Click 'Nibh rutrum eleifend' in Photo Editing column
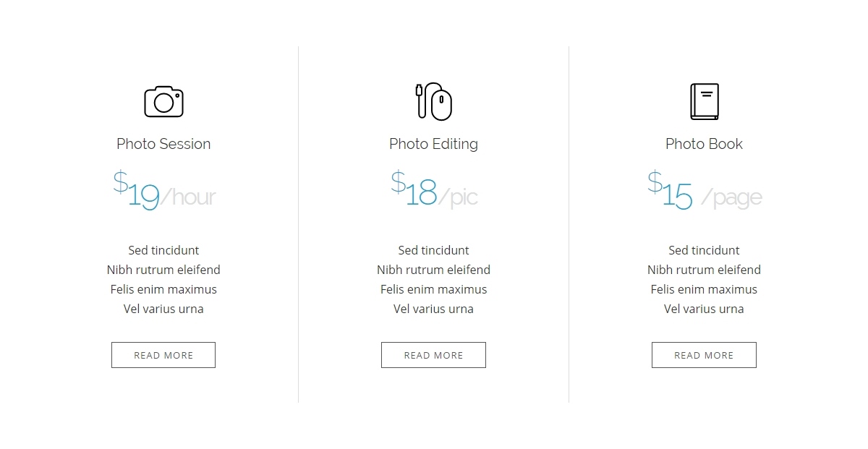868x449 pixels. pos(433,270)
